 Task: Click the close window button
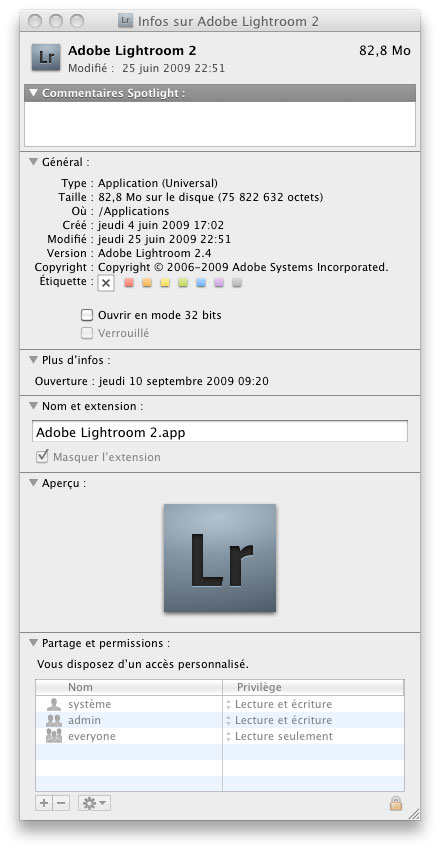[35, 21]
